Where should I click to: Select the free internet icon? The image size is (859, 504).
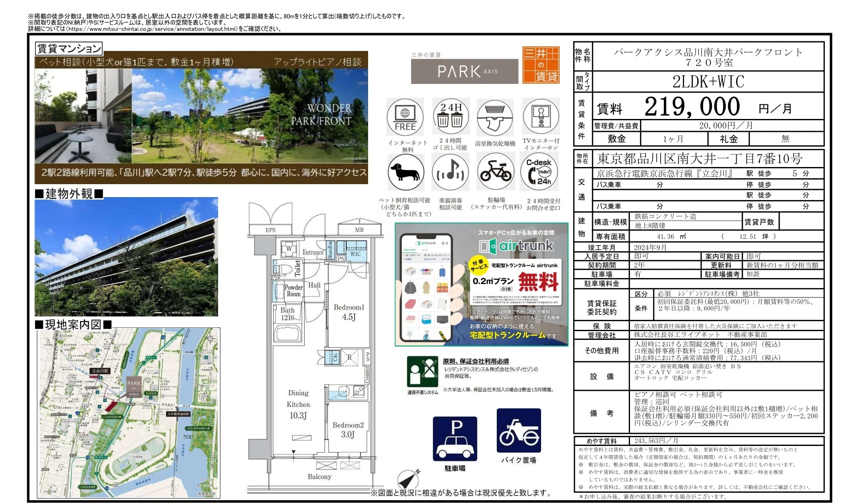pos(405,117)
